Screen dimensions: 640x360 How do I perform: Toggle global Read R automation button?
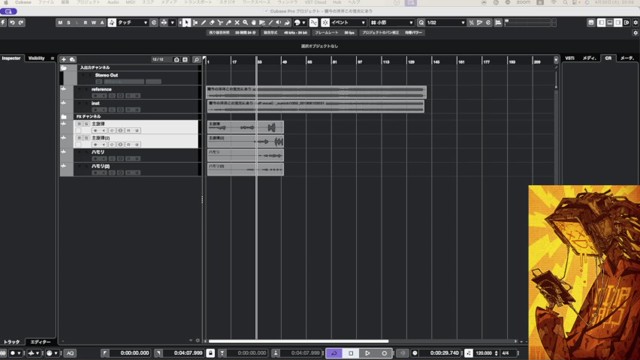85,22
